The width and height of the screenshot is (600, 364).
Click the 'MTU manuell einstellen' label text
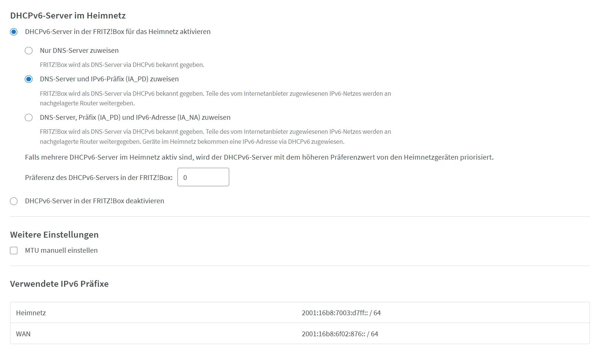(61, 251)
